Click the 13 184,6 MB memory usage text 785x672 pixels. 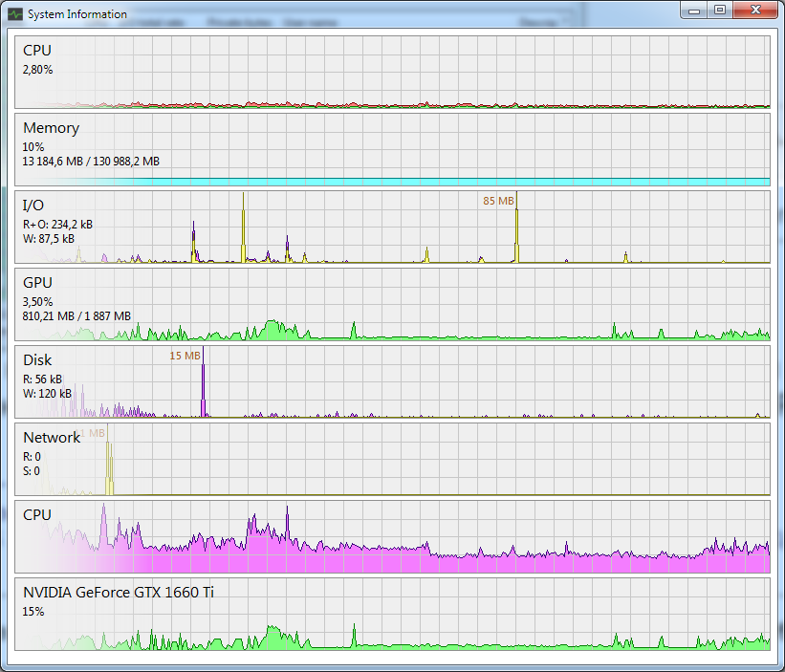click(x=91, y=162)
